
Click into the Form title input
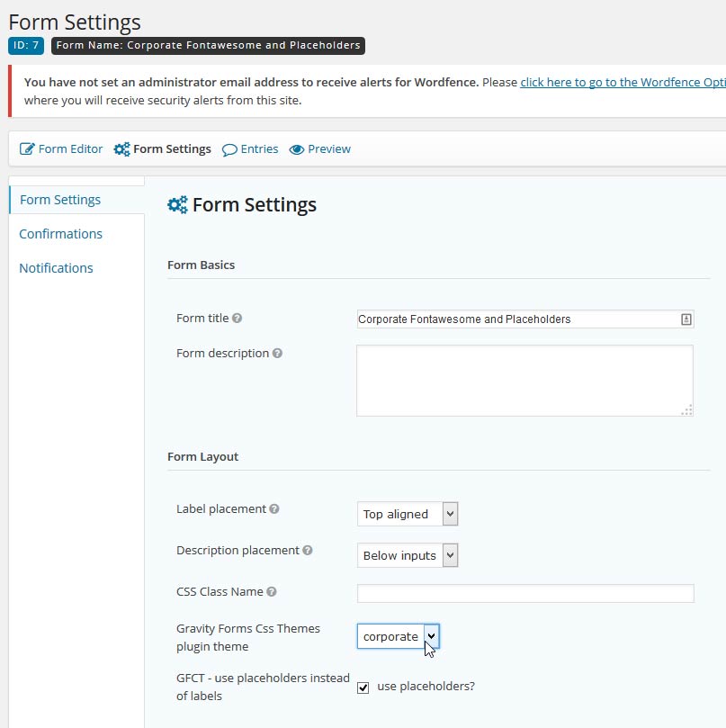coord(525,319)
